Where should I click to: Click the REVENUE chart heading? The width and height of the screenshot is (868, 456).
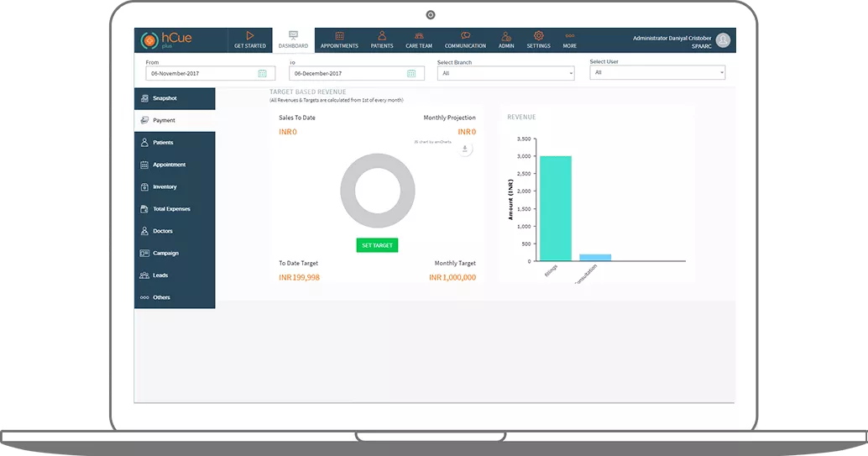pos(521,117)
